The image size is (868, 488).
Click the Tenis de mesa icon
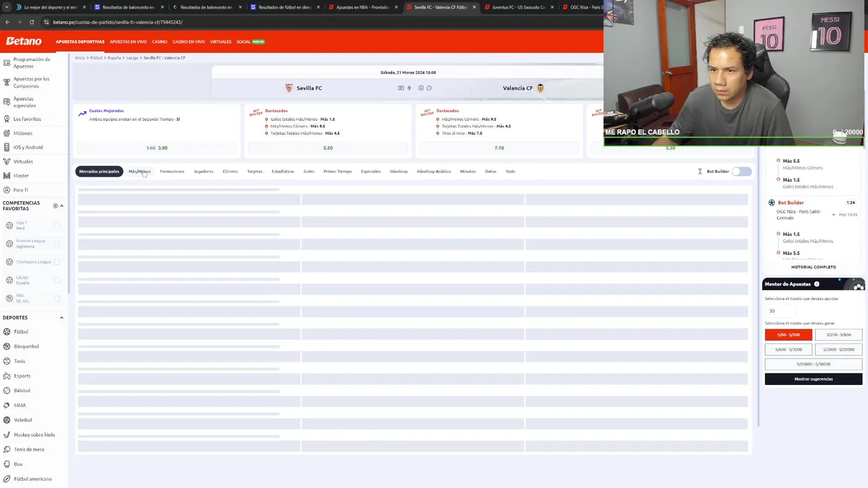point(7,449)
